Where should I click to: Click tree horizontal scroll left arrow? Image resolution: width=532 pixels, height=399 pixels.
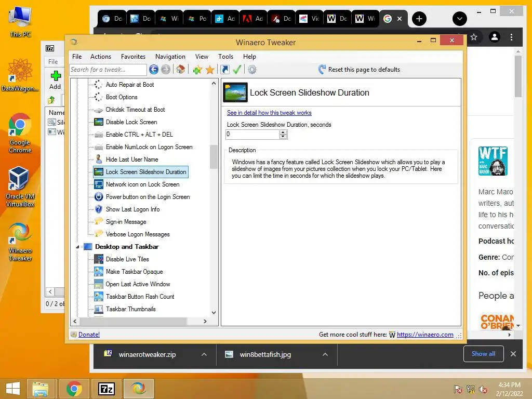pyautogui.click(x=75, y=321)
